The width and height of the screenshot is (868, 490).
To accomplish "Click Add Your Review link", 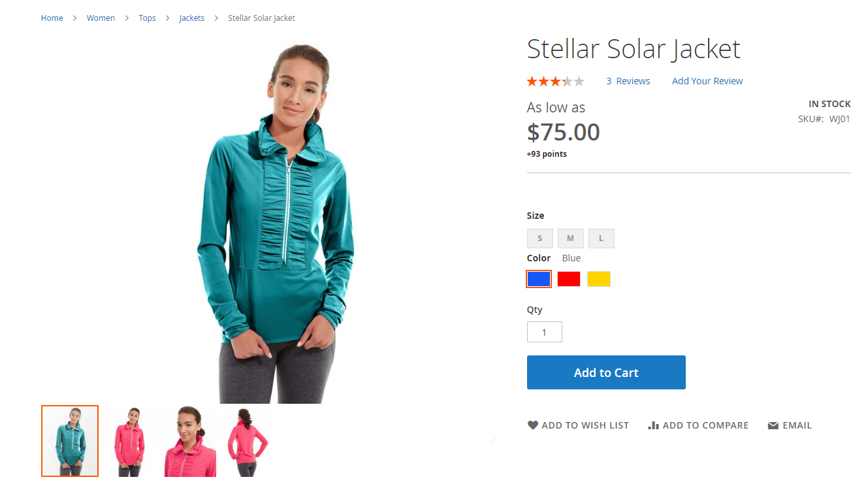I will (x=707, y=82).
